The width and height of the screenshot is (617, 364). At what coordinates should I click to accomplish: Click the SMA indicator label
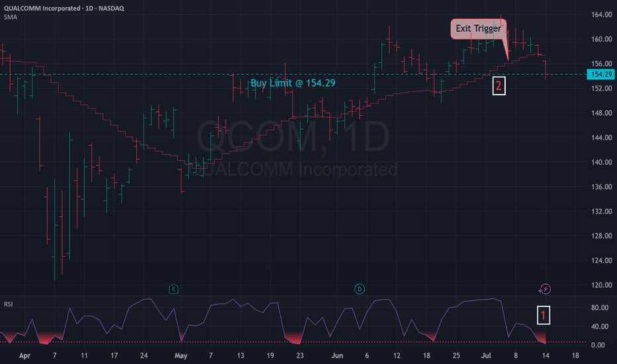[x=11, y=17]
